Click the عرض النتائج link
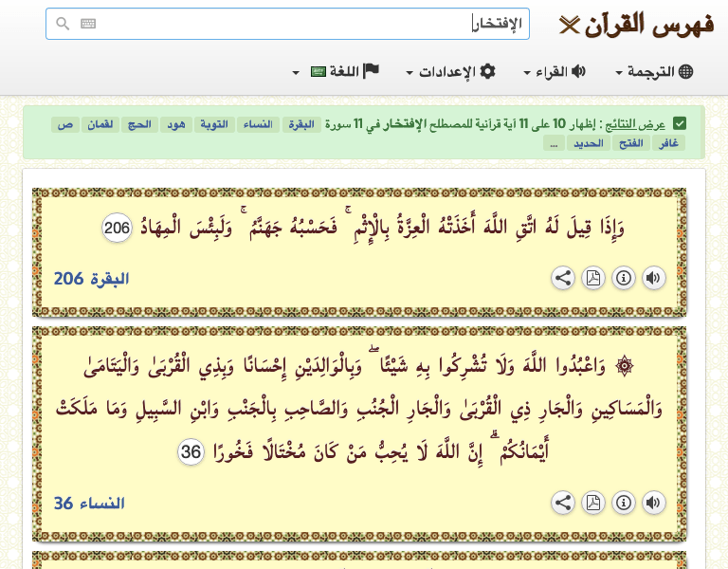The width and height of the screenshot is (728, 569). click(x=636, y=124)
